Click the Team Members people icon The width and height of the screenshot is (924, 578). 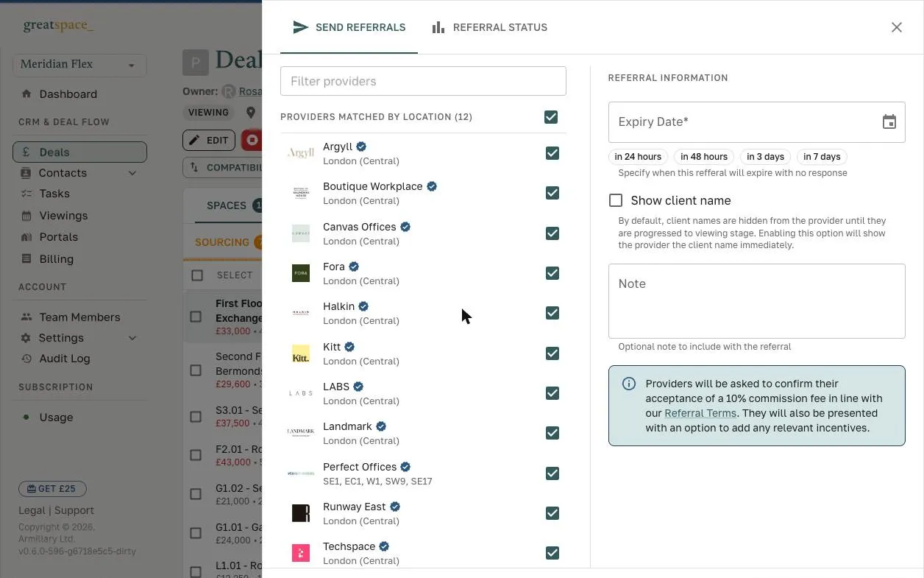pos(26,317)
